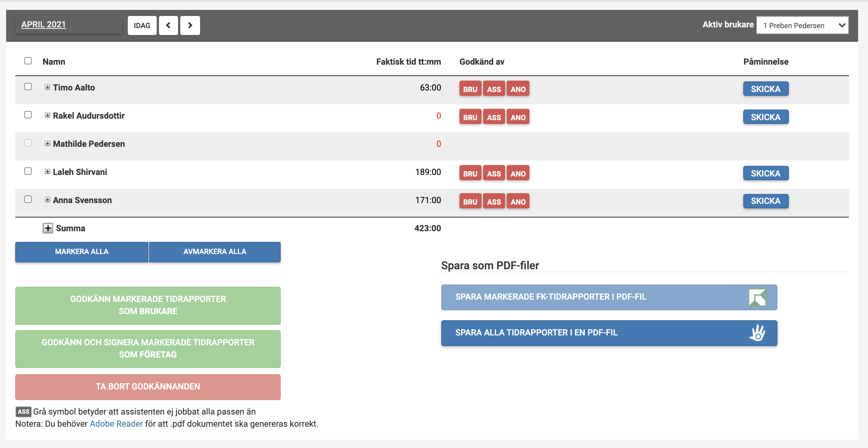Open the Adobe Reader link
The height and width of the screenshot is (448, 868).
point(116,424)
